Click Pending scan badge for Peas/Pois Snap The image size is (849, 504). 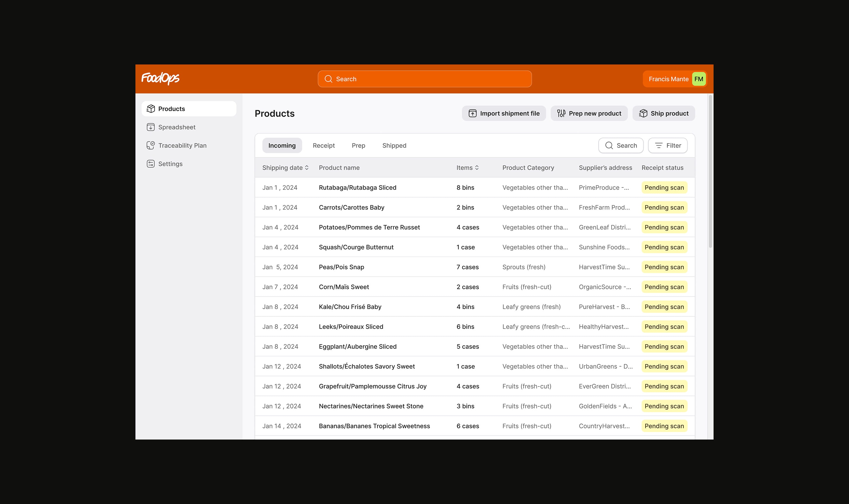pyautogui.click(x=664, y=267)
